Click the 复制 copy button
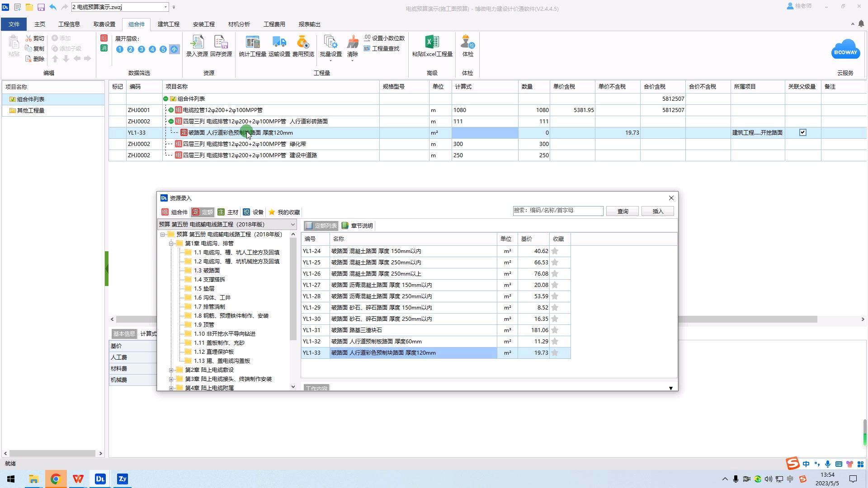Screen dimensions: 868x488 click(35, 48)
